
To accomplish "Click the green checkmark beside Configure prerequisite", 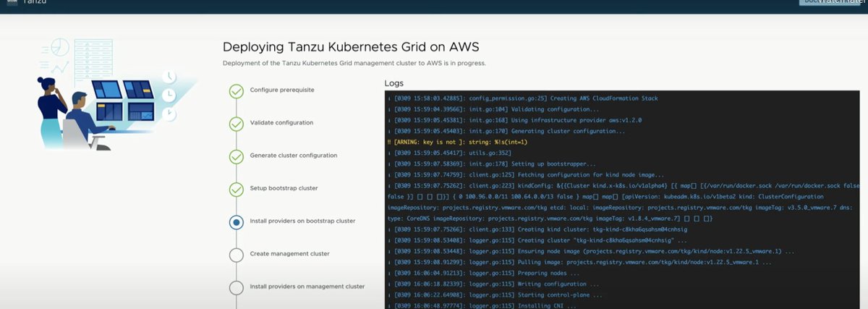I will click(236, 90).
